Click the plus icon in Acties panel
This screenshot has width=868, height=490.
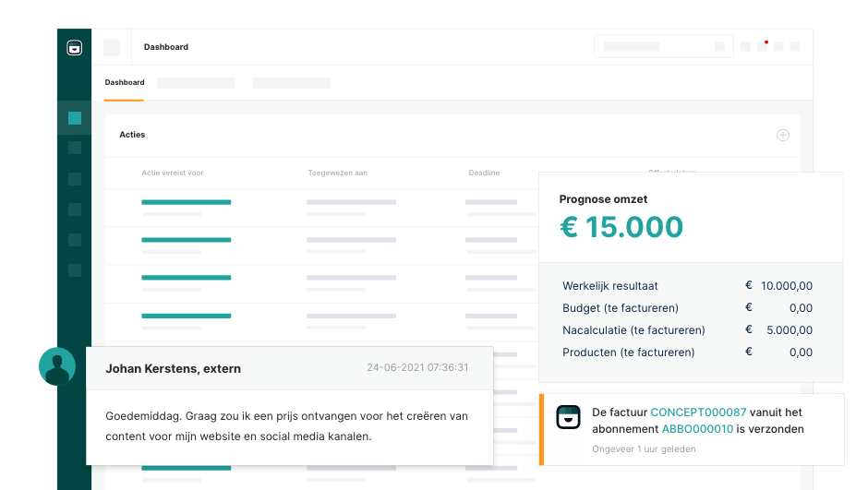pyautogui.click(x=782, y=136)
